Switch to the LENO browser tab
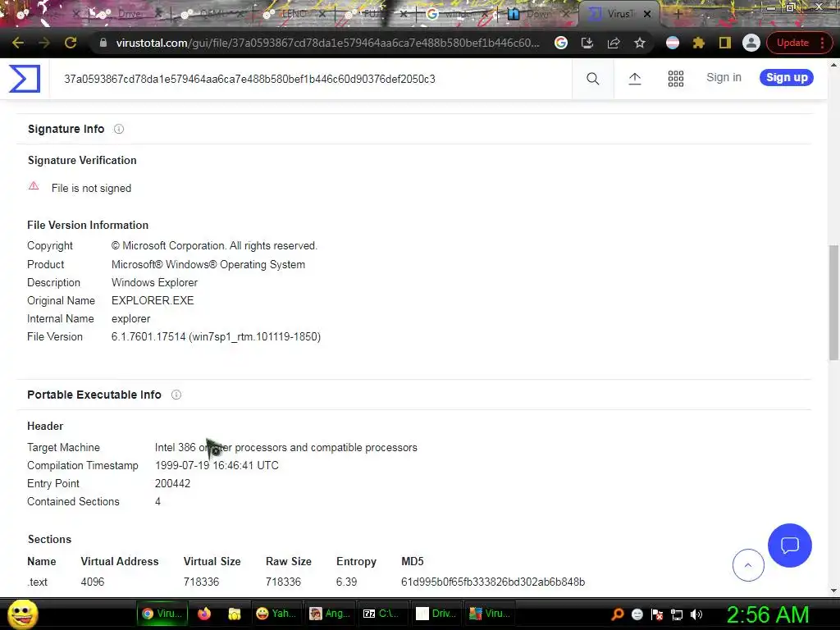 point(292,14)
